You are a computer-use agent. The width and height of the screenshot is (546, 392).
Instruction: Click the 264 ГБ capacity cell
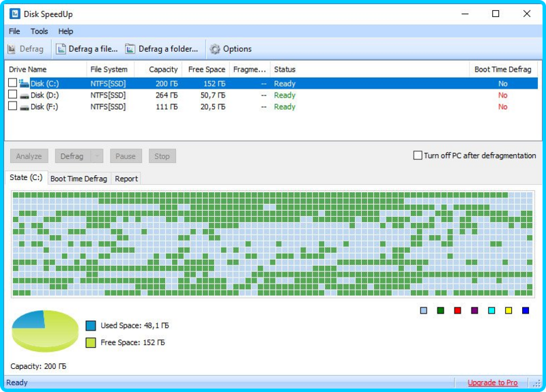point(167,95)
